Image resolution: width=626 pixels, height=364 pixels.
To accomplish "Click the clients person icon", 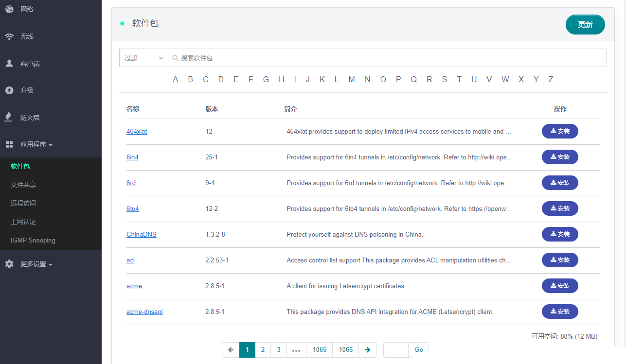I will click(9, 63).
